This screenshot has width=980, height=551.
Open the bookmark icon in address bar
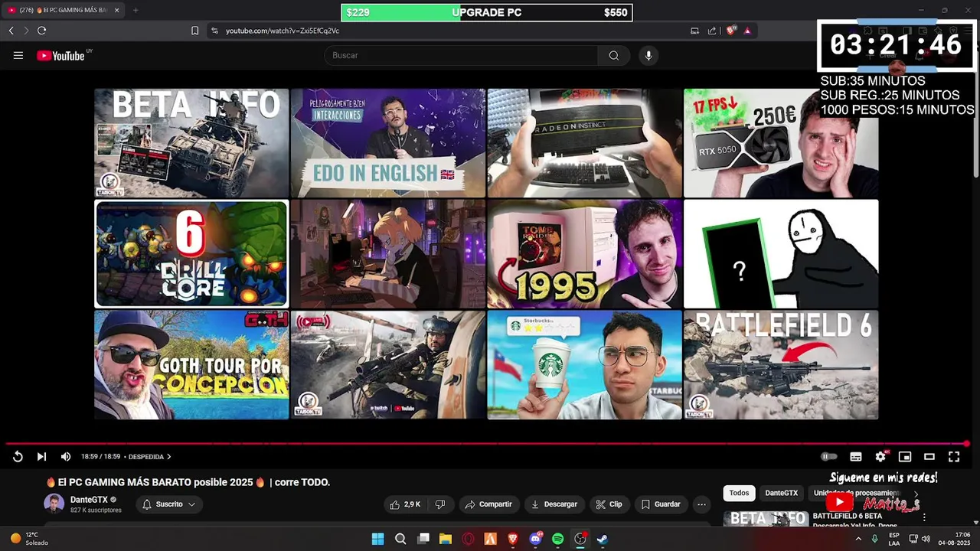194,31
